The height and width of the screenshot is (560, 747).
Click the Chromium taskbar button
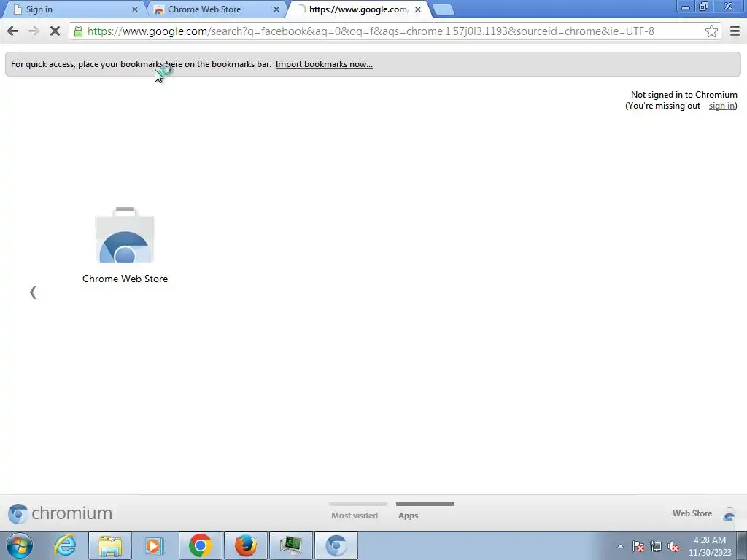(x=336, y=545)
